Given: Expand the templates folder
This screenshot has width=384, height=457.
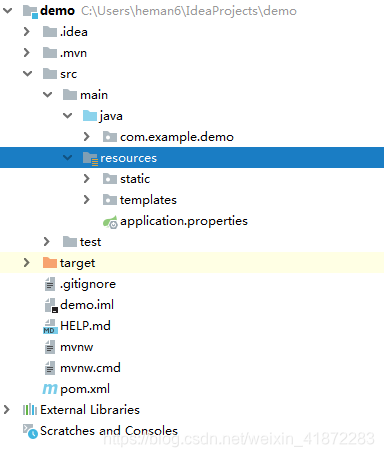Looking at the screenshot, I should [x=87, y=200].
